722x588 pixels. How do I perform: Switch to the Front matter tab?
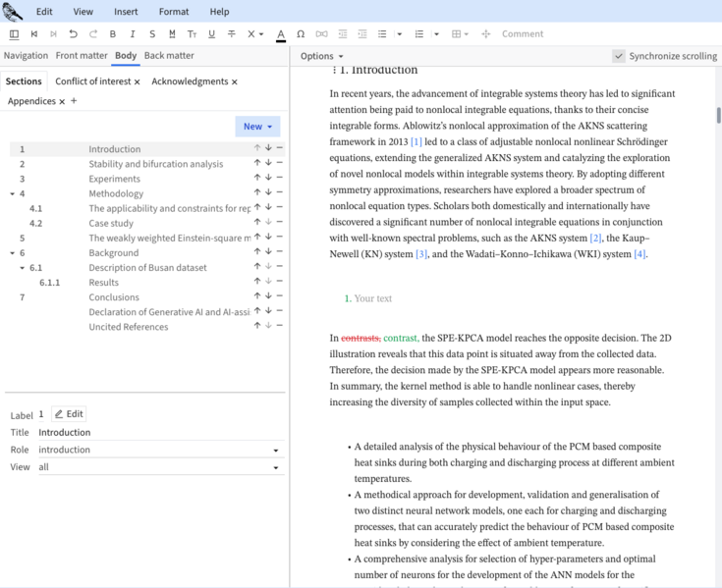[82, 56]
